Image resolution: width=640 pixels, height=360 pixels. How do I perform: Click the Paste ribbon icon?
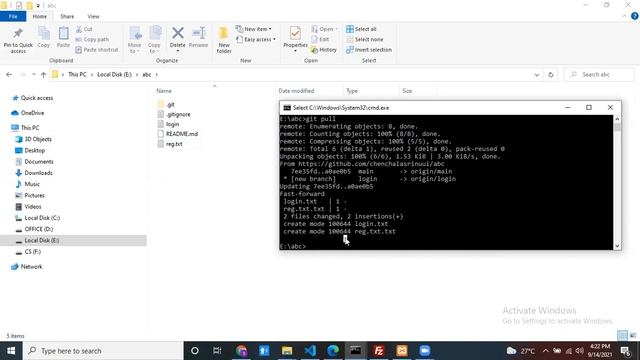pos(63,38)
